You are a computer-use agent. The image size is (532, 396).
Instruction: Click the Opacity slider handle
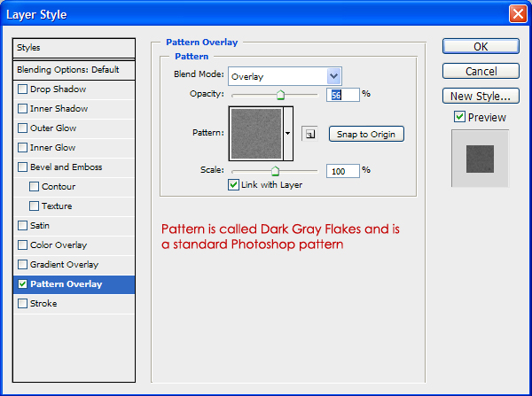point(280,95)
